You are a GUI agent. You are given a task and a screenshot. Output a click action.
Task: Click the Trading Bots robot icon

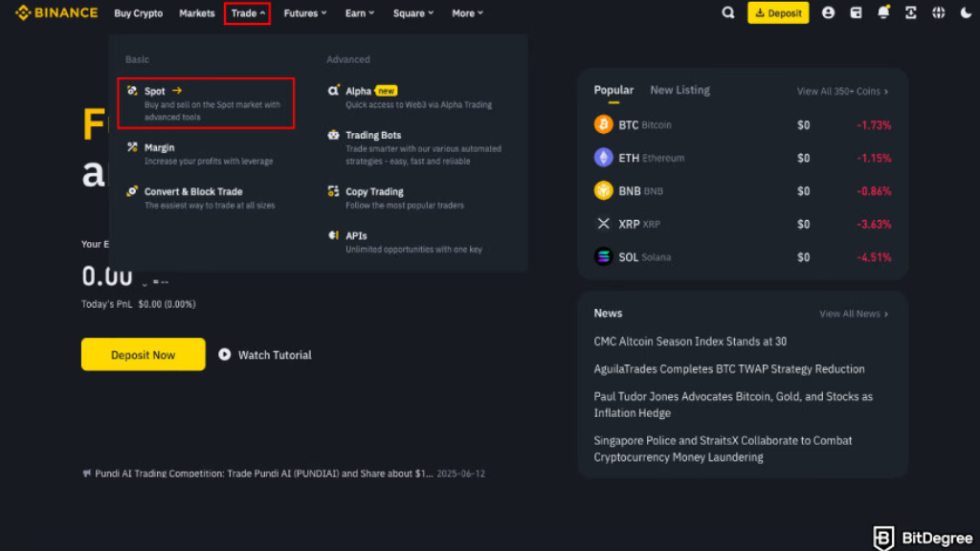tap(334, 135)
